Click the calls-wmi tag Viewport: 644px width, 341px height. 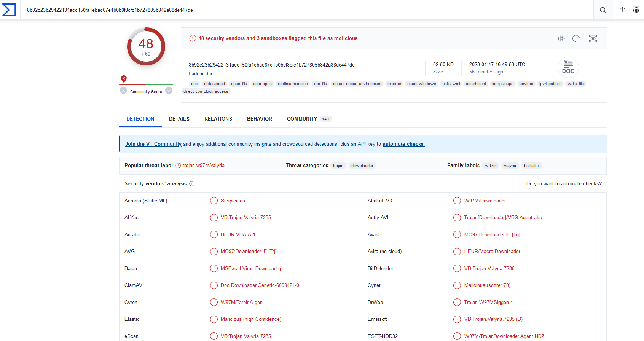[451, 84]
